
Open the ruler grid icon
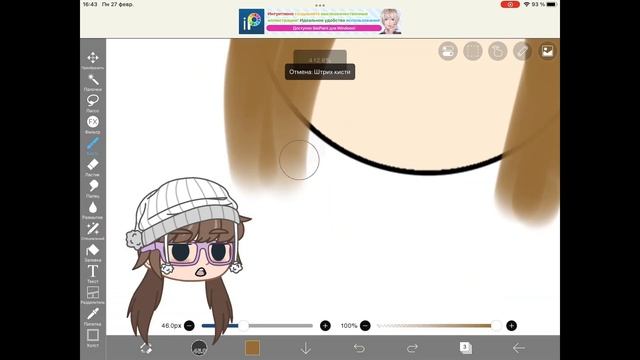point(473,51)
